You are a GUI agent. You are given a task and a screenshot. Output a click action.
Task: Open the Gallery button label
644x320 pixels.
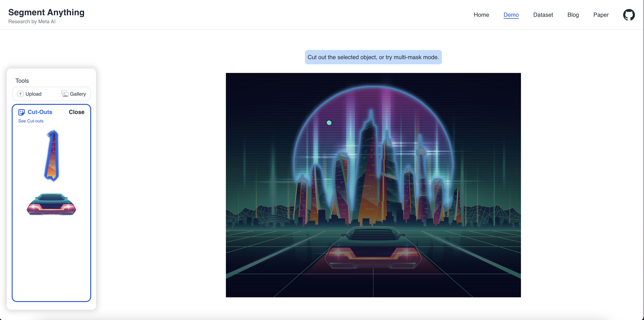point(78,94)
